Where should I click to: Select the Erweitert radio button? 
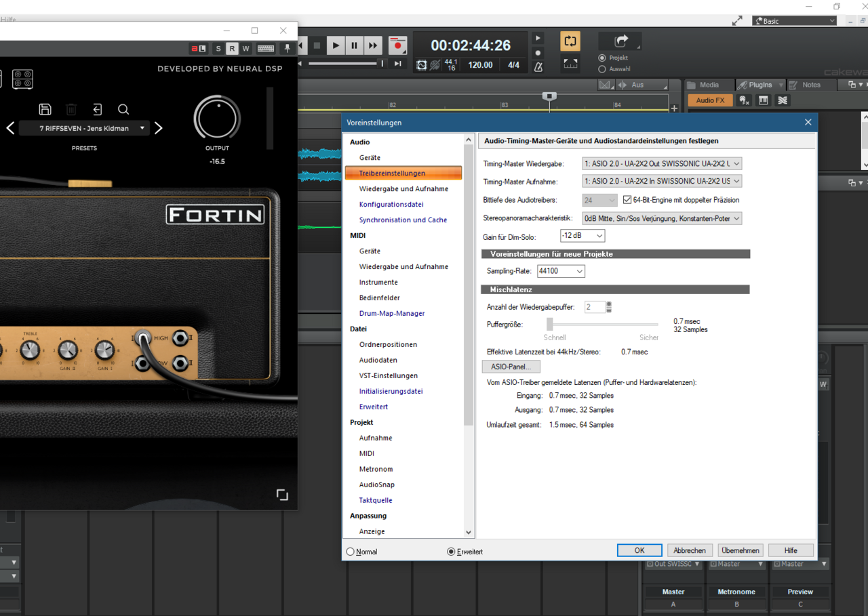tap(451, 552)
